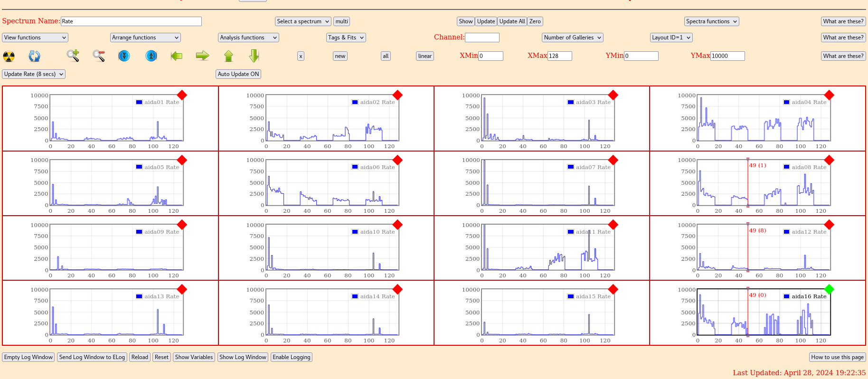Click the Spectrum Name text field
The height and width of the screenshot is (379, 868).
click(x=131, y=21)
